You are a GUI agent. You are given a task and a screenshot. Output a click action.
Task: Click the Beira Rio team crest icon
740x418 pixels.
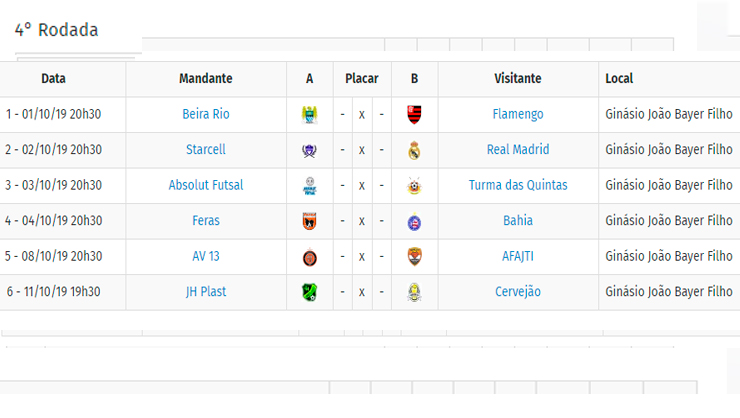click(x=310, y=115)
